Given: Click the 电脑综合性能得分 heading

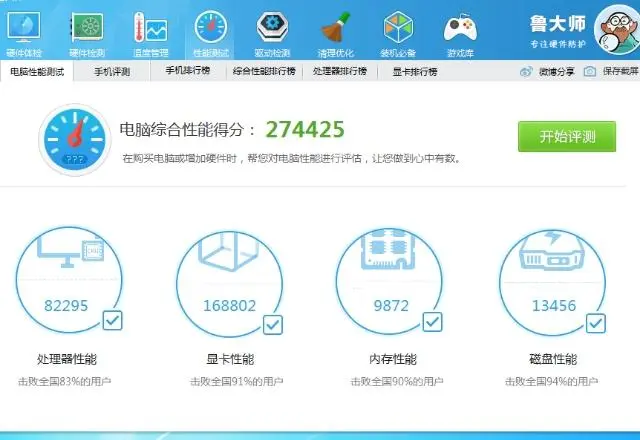Looking at the screenshot, I should click(188, 130).
